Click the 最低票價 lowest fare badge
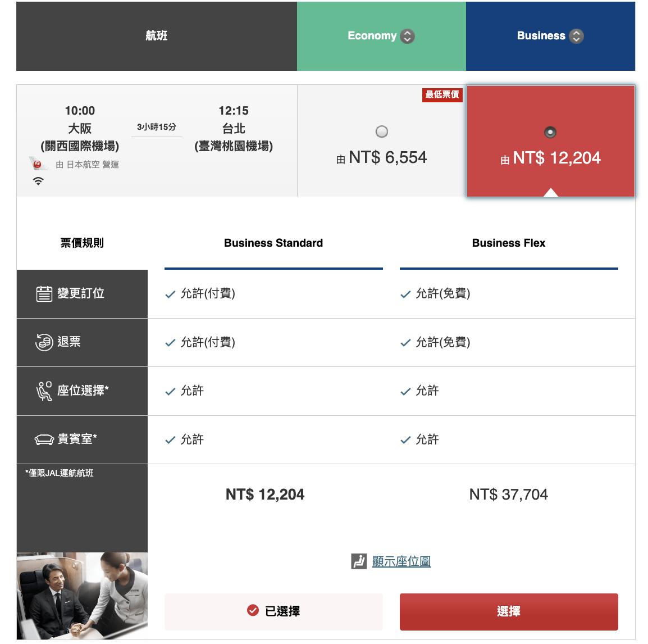The width and height of the screenshot is (648, 644). (x=442, y=95)
